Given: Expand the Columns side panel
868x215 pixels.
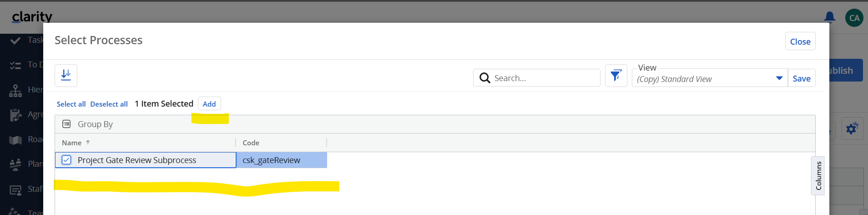Looking at the screenshot, I should [818, 175].
